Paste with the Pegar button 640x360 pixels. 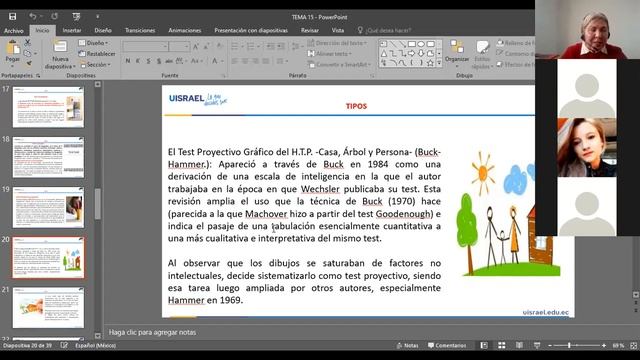pyautogui.click(x=13, y=52)
